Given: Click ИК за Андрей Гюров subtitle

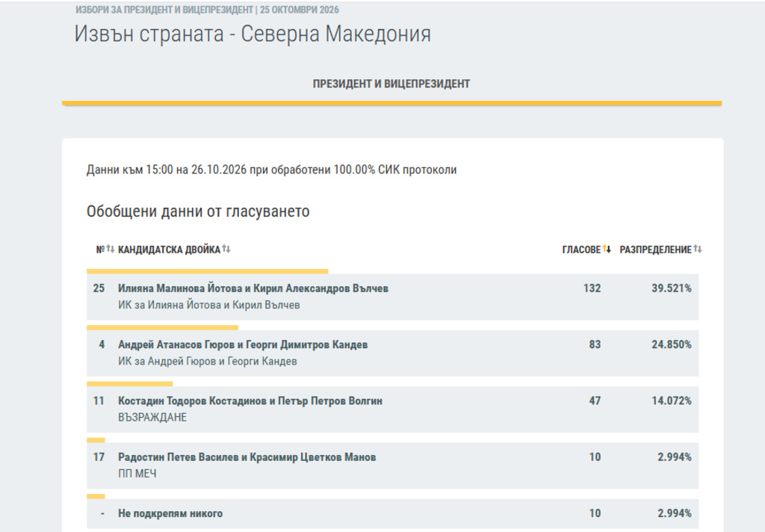Looking at the screenshot, I should (208, 361).
